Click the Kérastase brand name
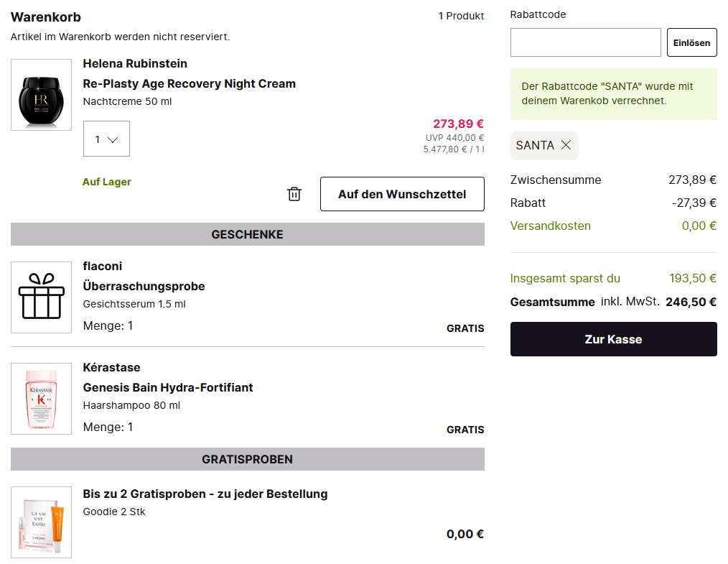 point(111,367)
